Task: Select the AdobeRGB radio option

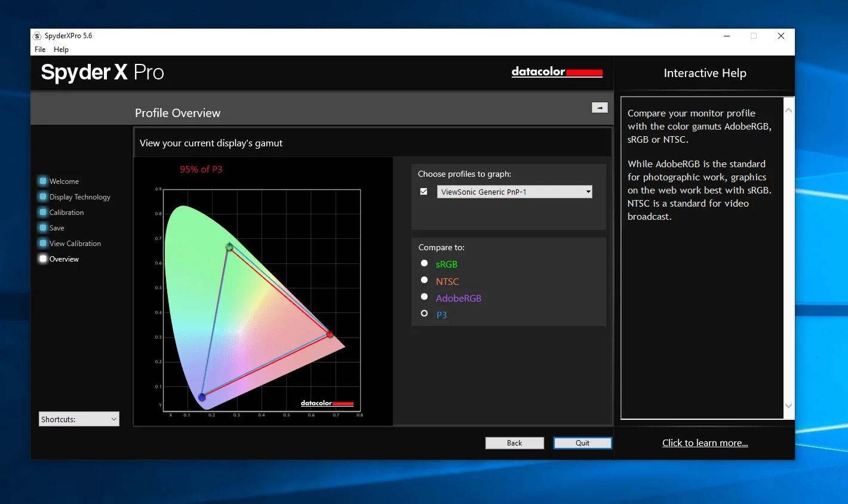Action: (x=425, y=297)
